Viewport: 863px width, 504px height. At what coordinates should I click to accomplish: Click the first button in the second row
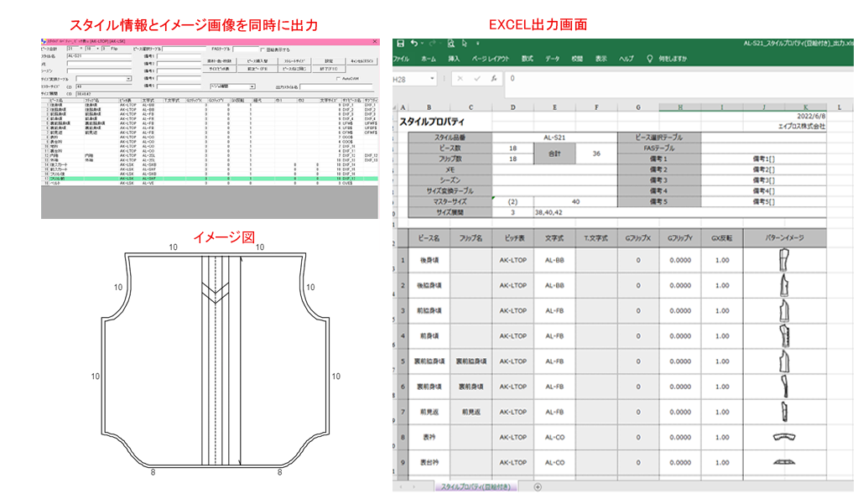click(220, 69)
